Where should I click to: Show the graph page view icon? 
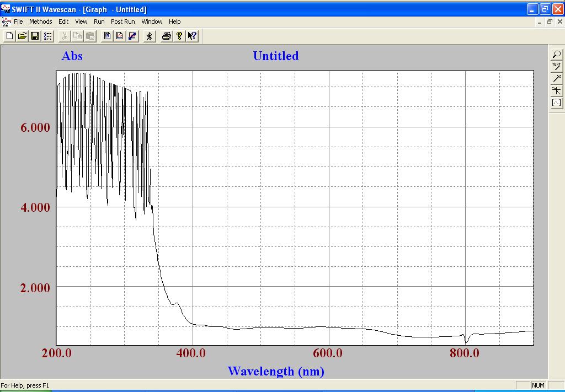click(120, 36)
